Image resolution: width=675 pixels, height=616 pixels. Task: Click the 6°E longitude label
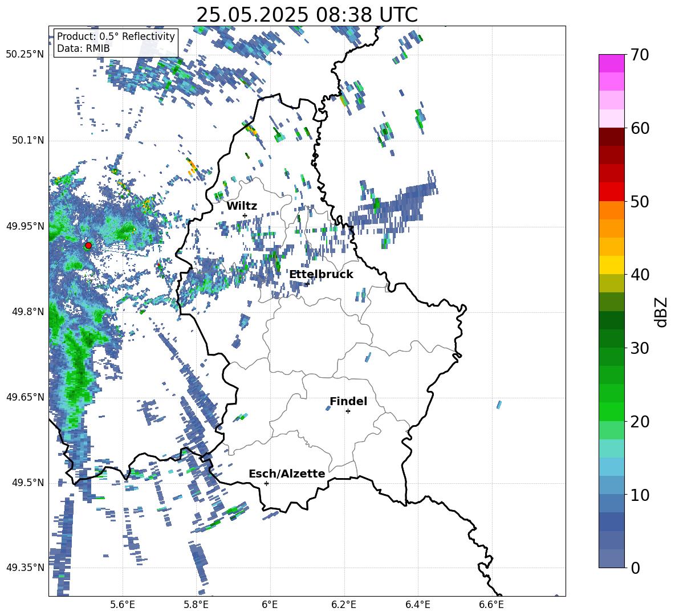(x=270, y=605)
